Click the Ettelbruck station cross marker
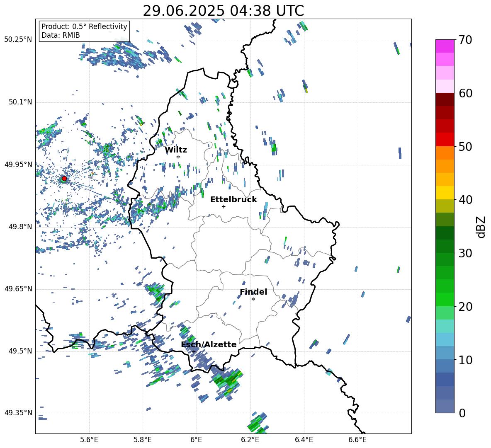 pos(224,206)
